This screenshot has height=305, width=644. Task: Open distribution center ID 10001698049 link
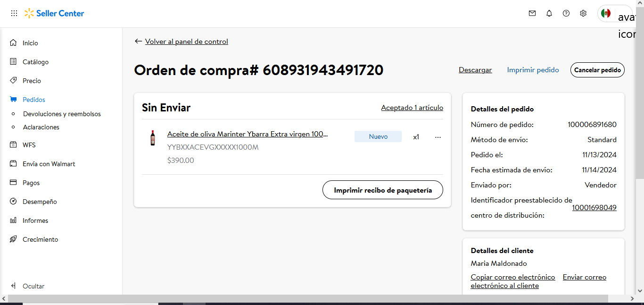point(594,208)
